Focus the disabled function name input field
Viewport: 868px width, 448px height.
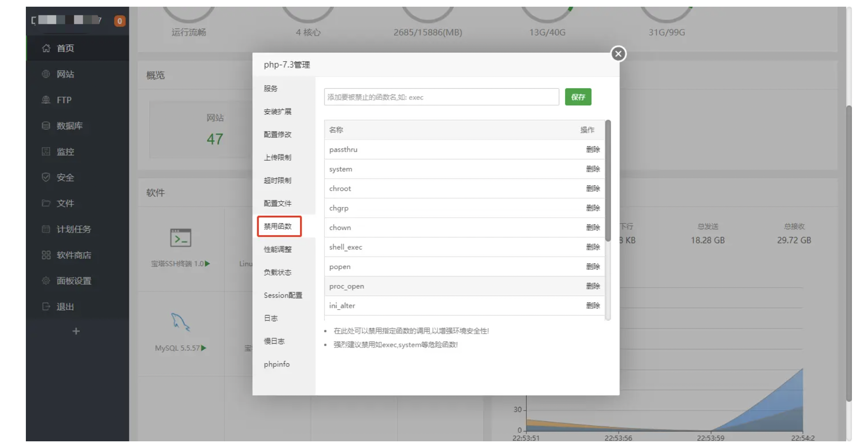pyautogui.click(x=442, y=97)
